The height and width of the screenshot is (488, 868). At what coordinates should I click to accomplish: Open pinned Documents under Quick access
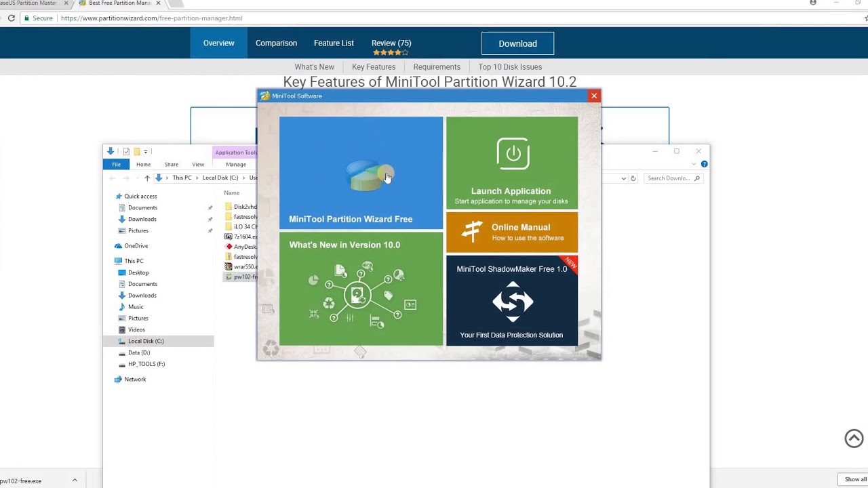pos(142,207)
